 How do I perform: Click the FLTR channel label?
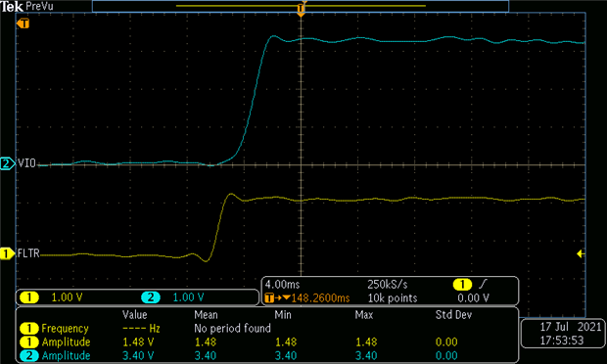tap(28, 253)
